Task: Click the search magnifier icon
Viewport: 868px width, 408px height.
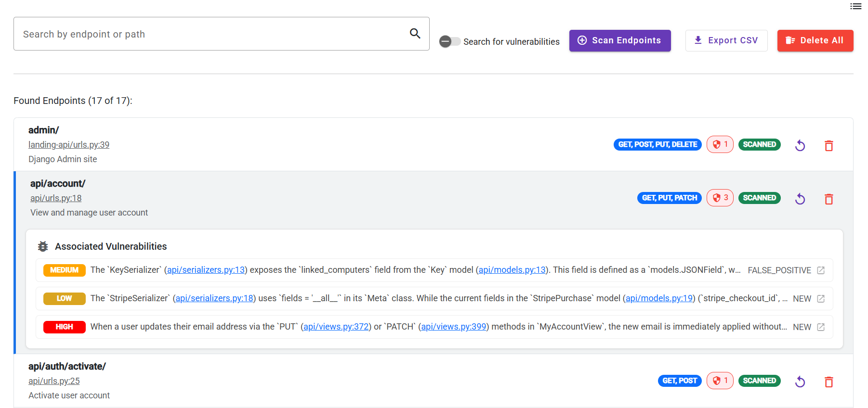Action: (415, 34)
